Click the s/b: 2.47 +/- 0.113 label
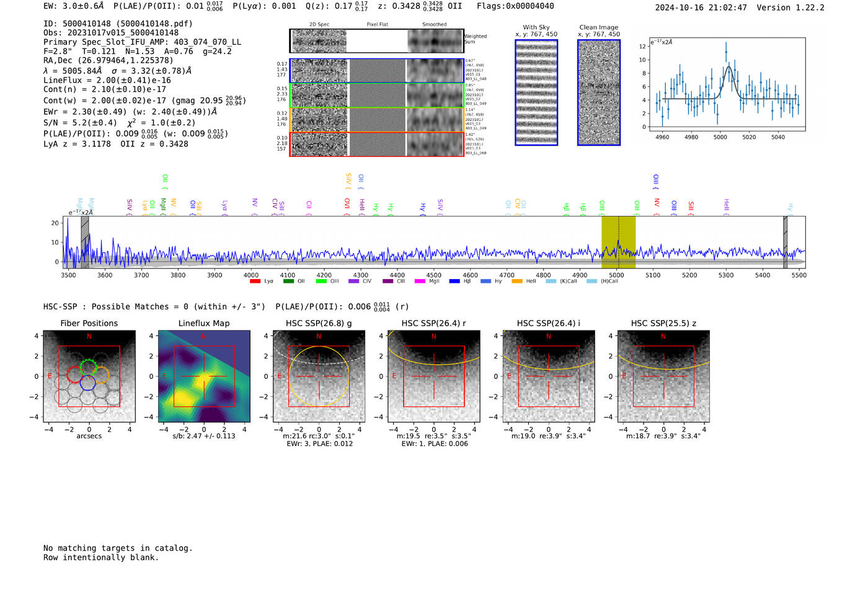The image size is (868, 591). (204, 436)
